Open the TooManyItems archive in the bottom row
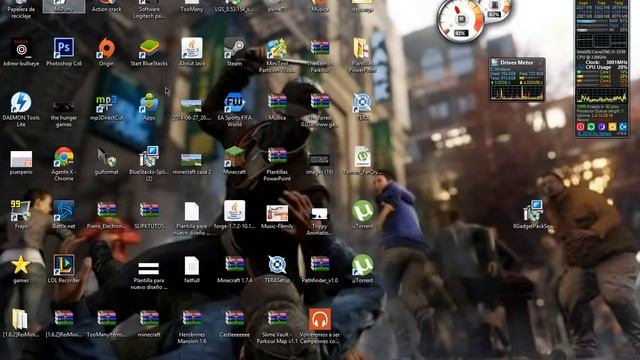640x360 pixels. click(106, 318)
